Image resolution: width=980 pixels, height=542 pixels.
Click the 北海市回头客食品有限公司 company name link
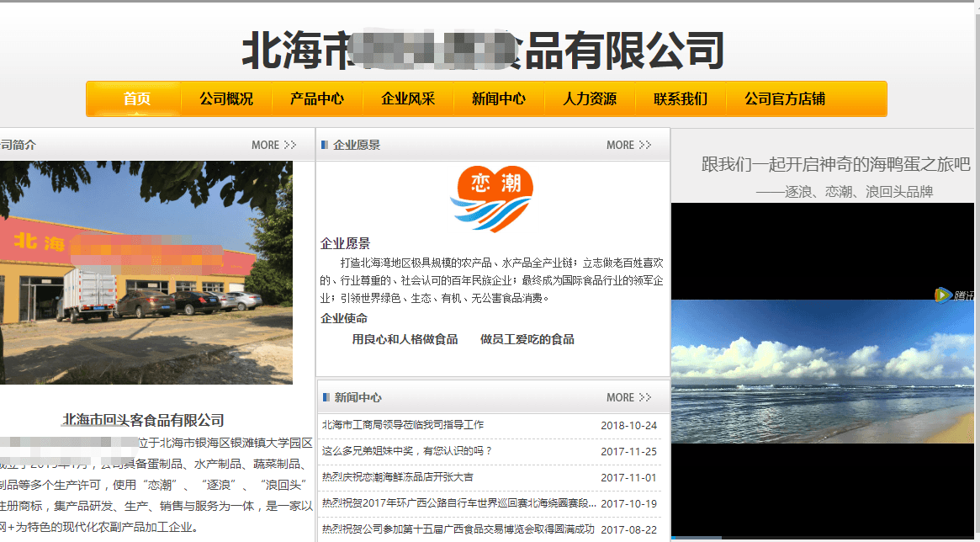coord(143,420)
